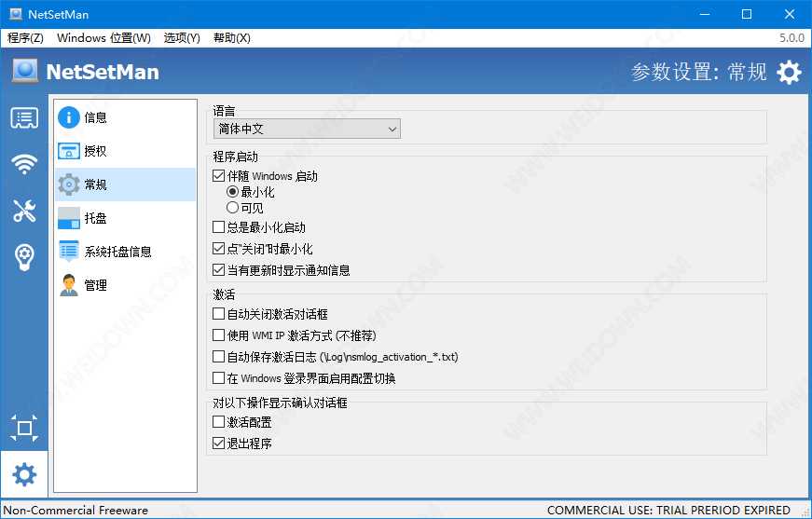Image resolution: width=812 pixels, height=519 pixels.
Task: Open the 简体中文 language dropdown
Action: (x=307, y=129)
